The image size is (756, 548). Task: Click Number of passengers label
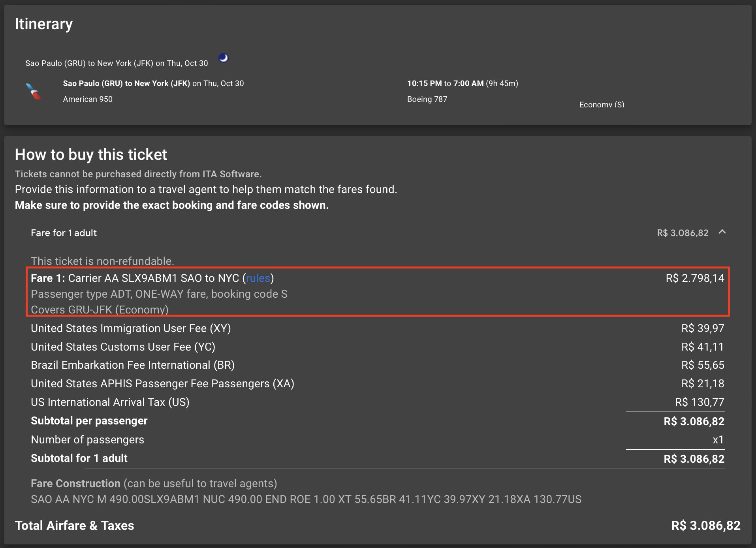[x=87, y=439]
